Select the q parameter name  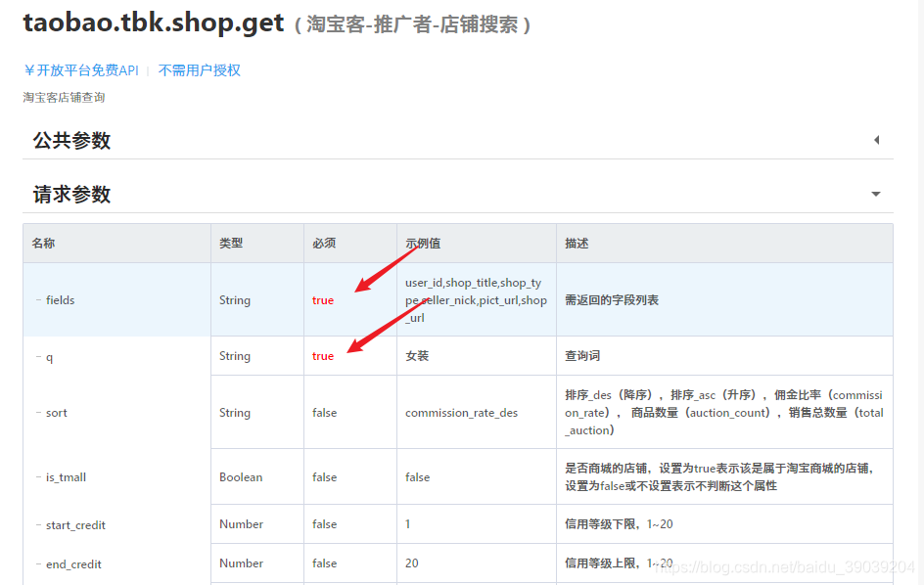(x=50, y=358)
